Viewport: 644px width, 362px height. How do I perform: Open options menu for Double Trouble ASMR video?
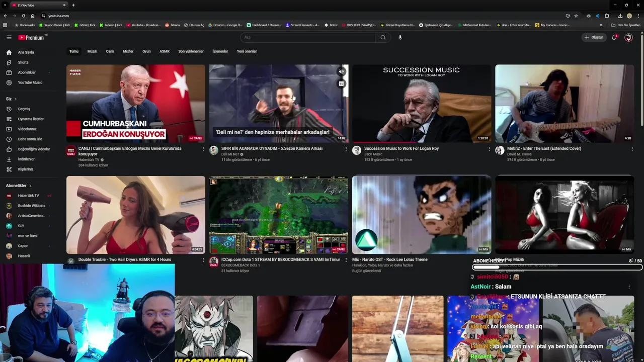[x=203, y=260]
